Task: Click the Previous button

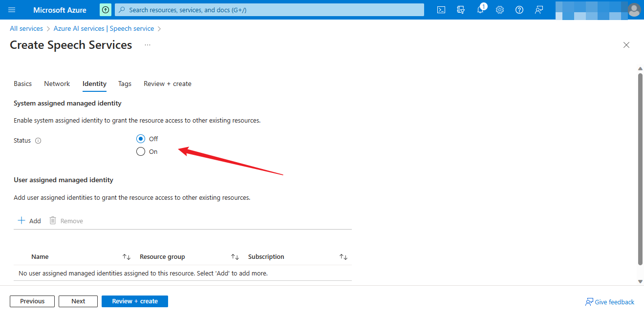Action: click(x=32, y=301)
